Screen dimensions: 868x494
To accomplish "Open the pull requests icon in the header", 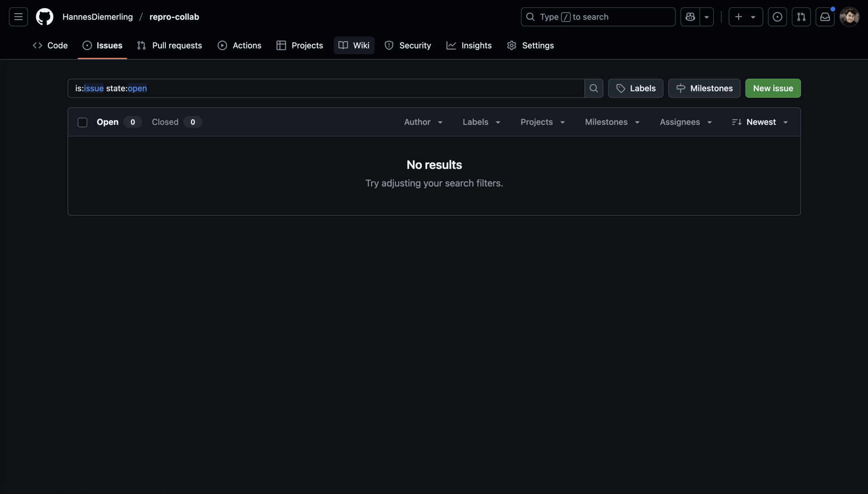I will 801,17.
